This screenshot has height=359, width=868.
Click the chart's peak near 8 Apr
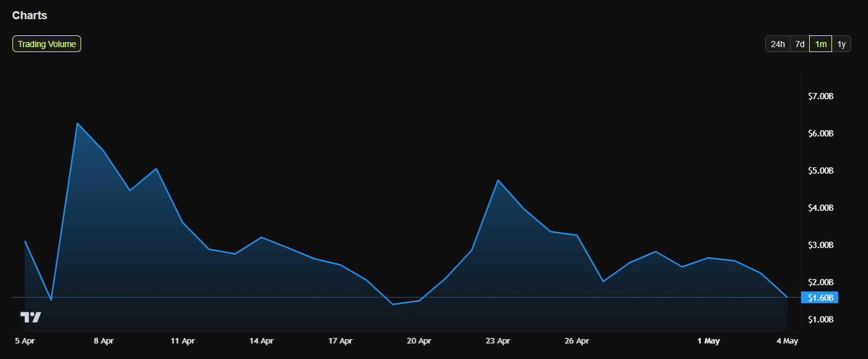coord(78,123)
